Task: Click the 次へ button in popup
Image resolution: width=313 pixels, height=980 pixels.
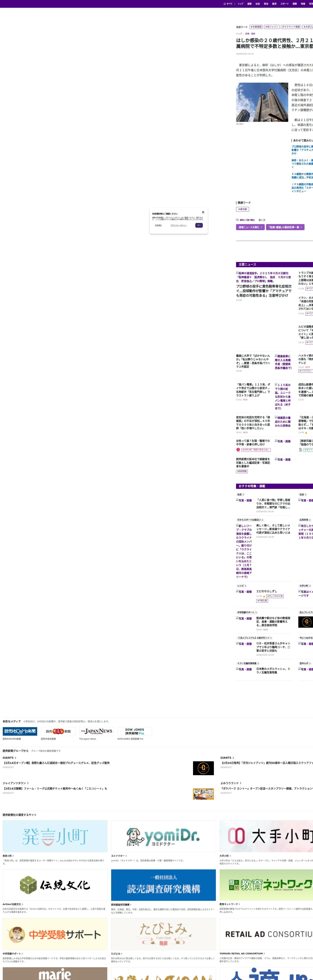Action: (199, 225)
